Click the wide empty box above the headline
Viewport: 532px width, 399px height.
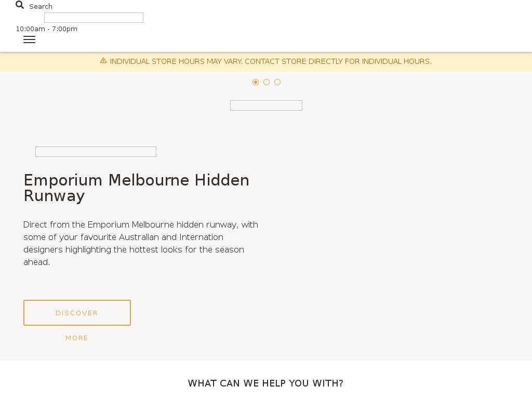(96, 152)
